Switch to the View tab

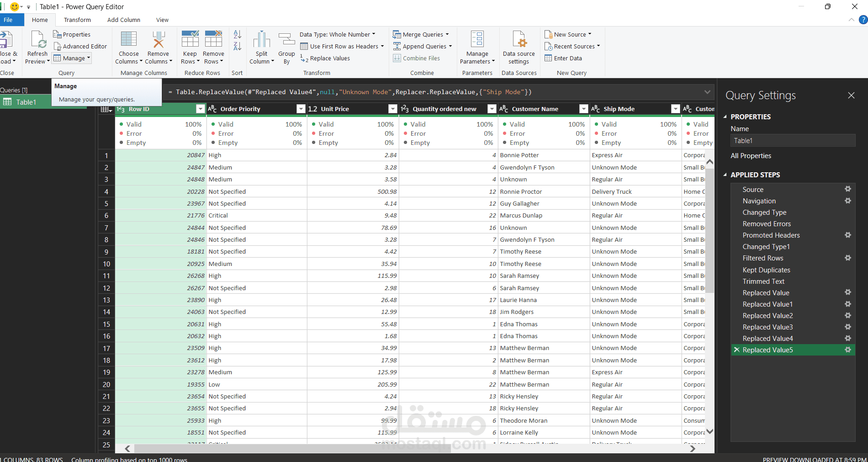162,20
